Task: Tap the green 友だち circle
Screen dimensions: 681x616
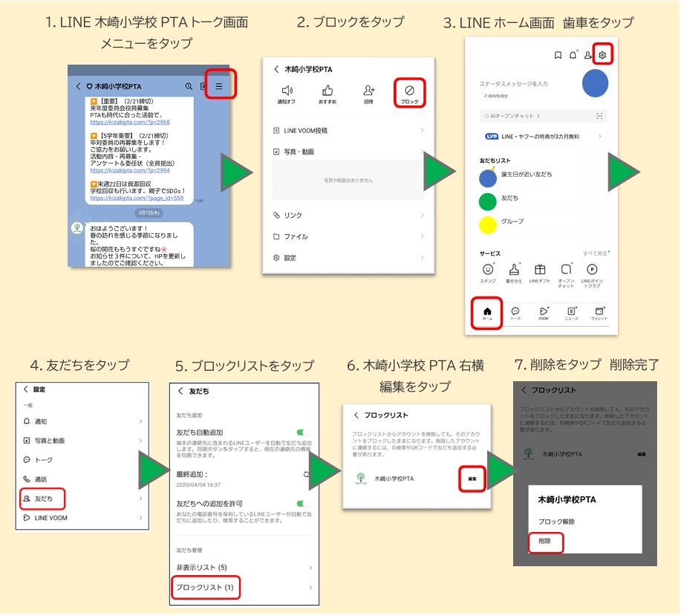Action: [x=488, y=202]
